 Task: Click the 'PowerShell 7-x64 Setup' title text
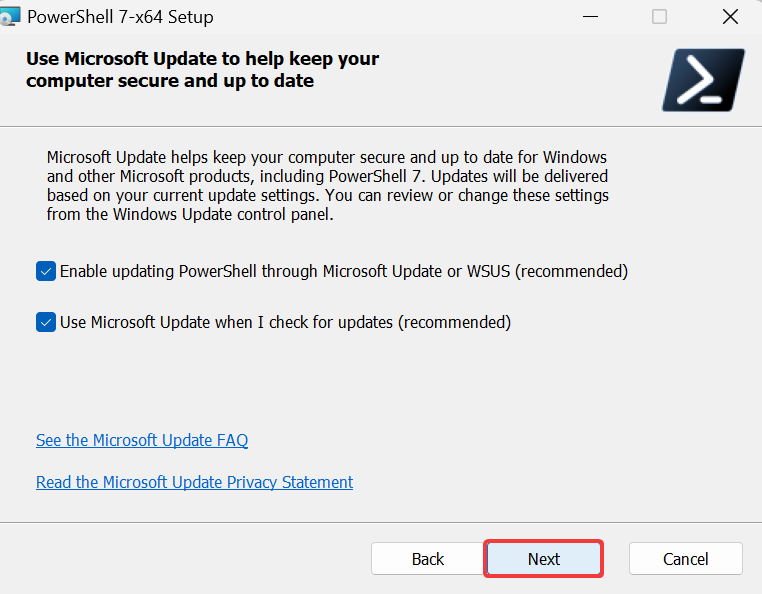point(120,17)
